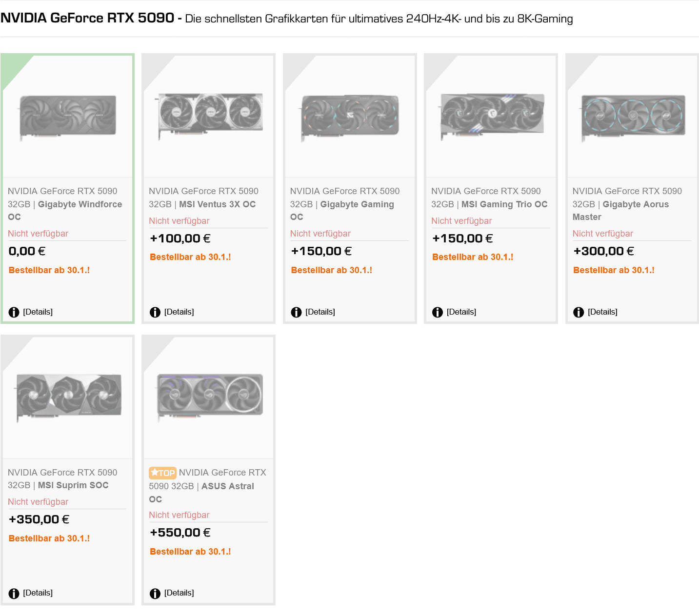This screenshot has height=616, width=699.
Task: Click info icon for MSI Gaming Trio OC
Action: (438, 312)
